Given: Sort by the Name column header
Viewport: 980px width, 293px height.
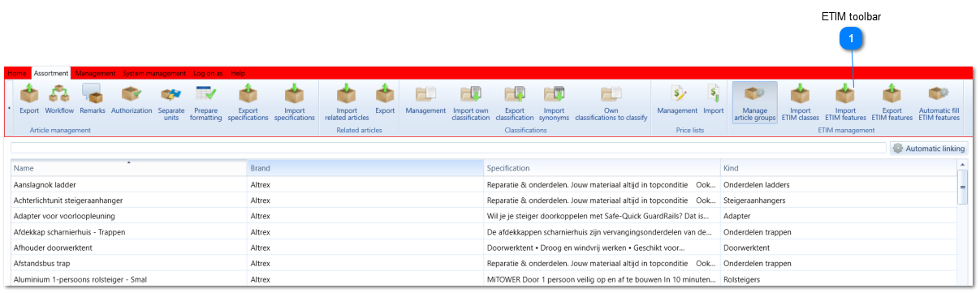Looking at the screenshot, I should point(129,168).
